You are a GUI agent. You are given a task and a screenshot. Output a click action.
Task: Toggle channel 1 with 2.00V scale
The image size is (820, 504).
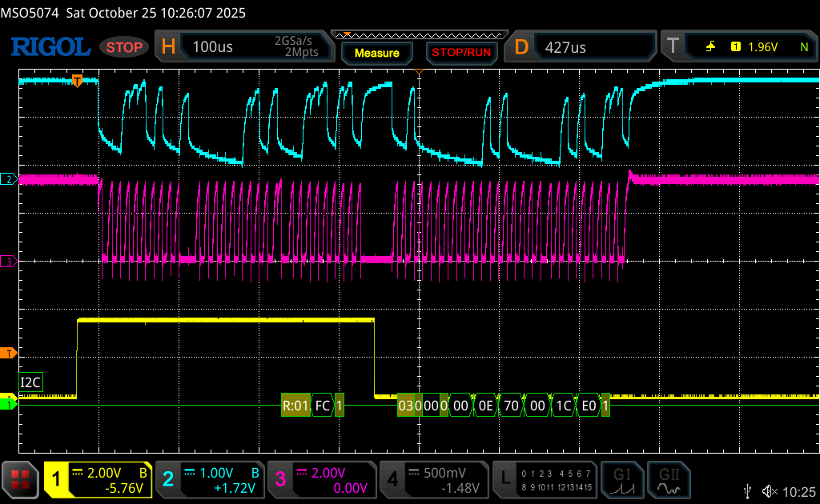(98, 479)
